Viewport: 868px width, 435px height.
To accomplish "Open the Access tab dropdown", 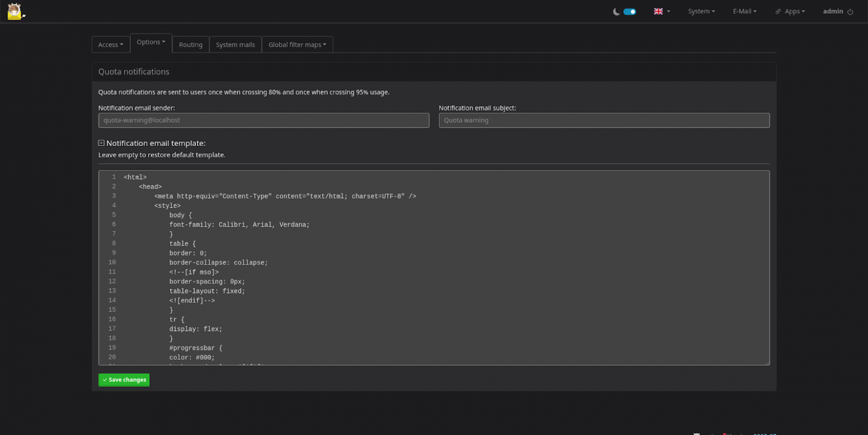I will click(x=111, y=45).
